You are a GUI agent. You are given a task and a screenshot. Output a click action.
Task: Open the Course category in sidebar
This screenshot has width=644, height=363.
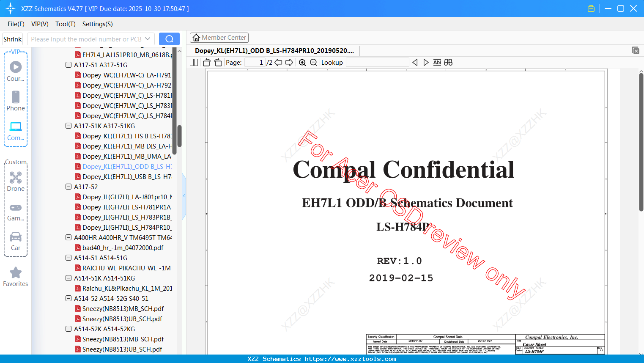click(16, 71)
